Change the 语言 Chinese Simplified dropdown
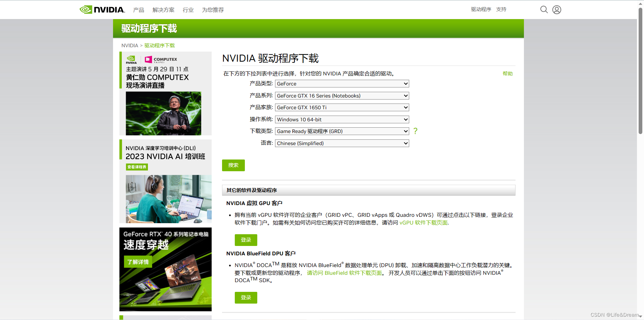 pos(341,143)
